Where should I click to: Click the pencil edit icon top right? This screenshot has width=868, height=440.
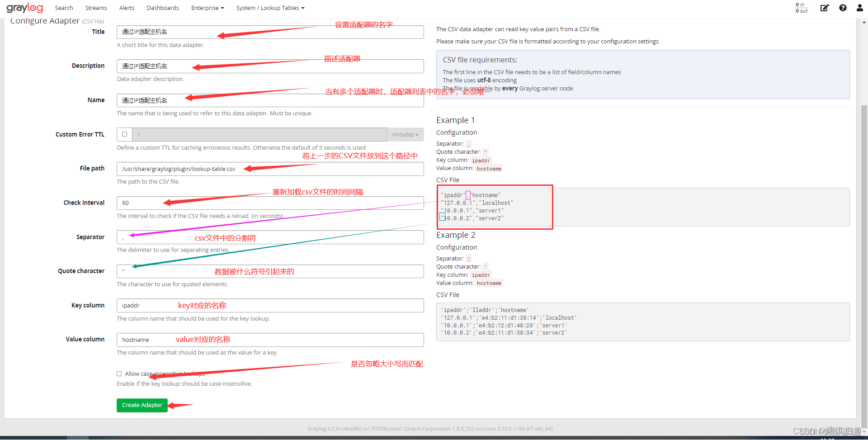tap(825, 8)
